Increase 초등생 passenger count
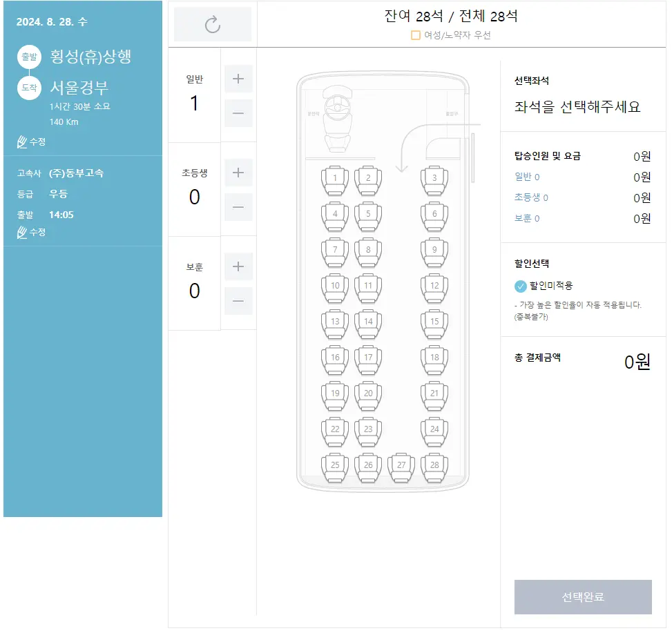Viewport: 672px width, 633px height. click(x=238, y=172)
